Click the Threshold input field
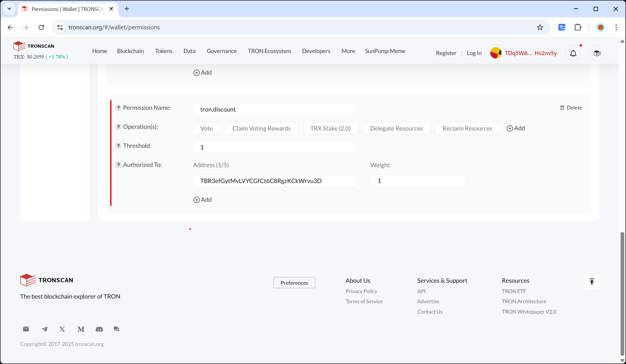This screenshot has width=626, height=364. click(275, 147)
